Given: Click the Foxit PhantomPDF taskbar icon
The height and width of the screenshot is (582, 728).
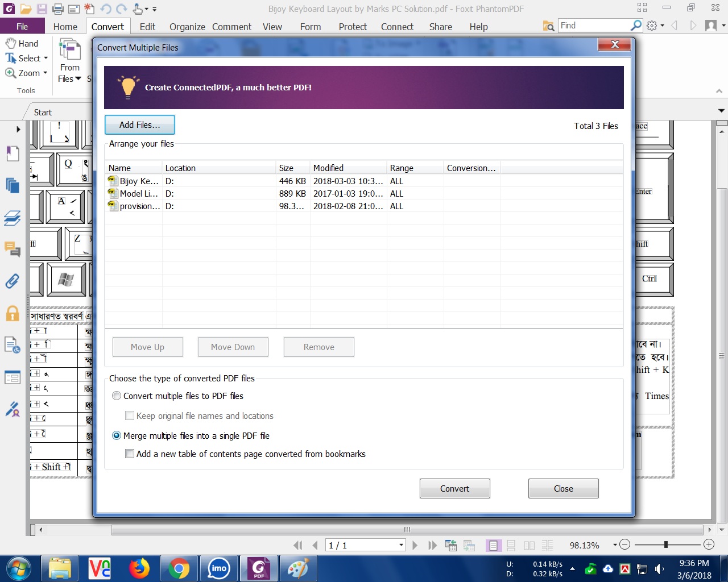Looking at the screenshot, I should coord(259,568).
